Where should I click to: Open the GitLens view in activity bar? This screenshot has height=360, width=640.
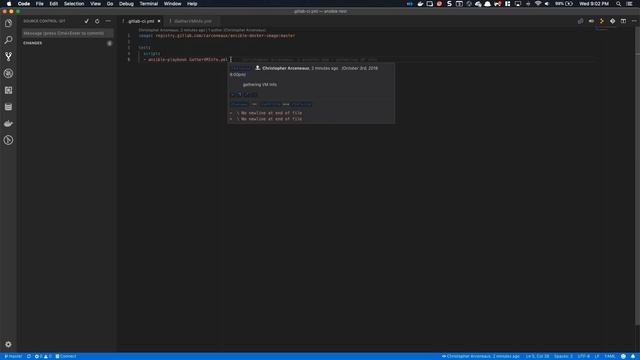point(8,140)
